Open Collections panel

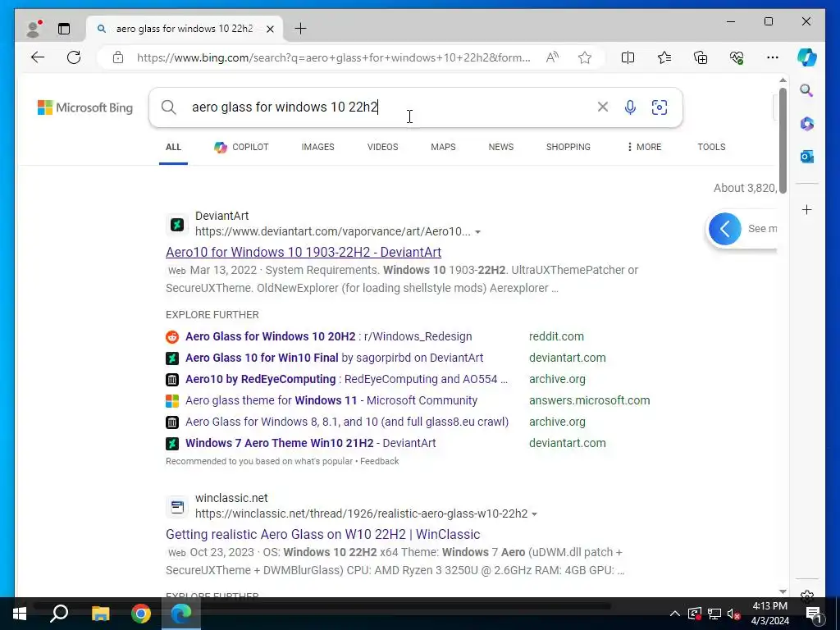(701, 57)
